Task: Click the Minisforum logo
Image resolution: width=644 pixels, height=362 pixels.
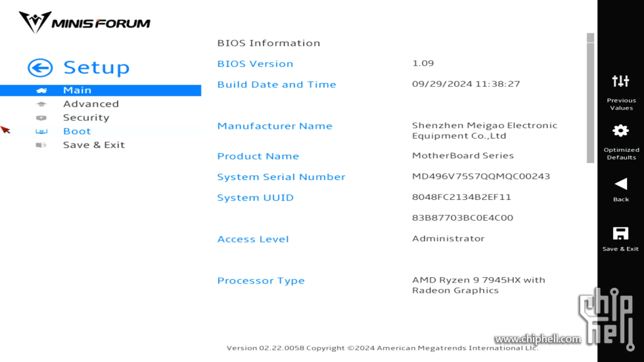Action: (x=85, y=22)
